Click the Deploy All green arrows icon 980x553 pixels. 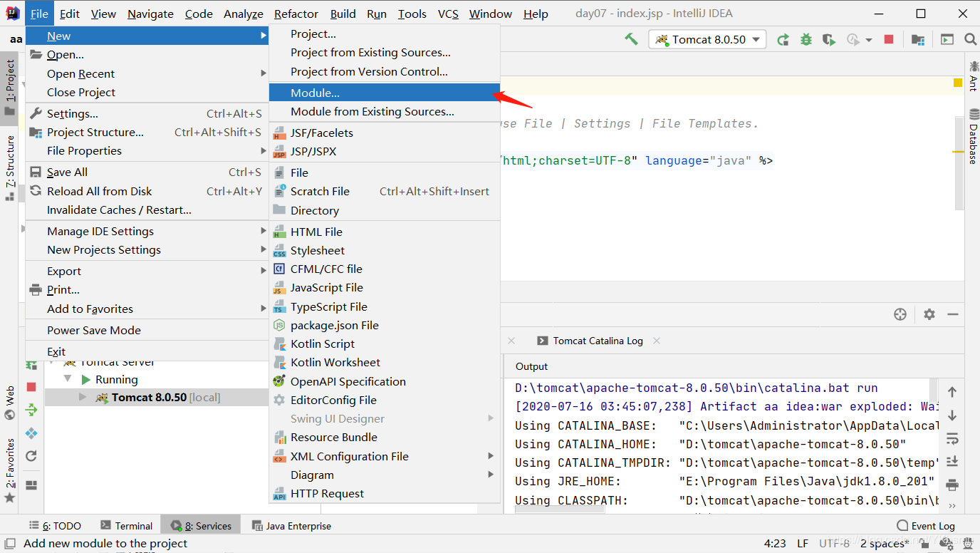[x=31, y=410]
